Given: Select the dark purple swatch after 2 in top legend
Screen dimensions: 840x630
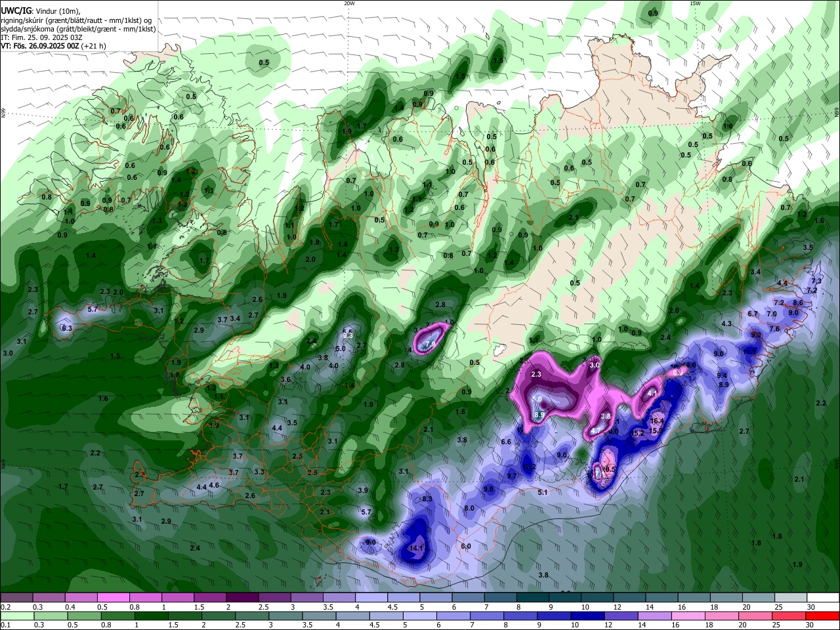Looking at the screenshot, I should pos(241,597).
